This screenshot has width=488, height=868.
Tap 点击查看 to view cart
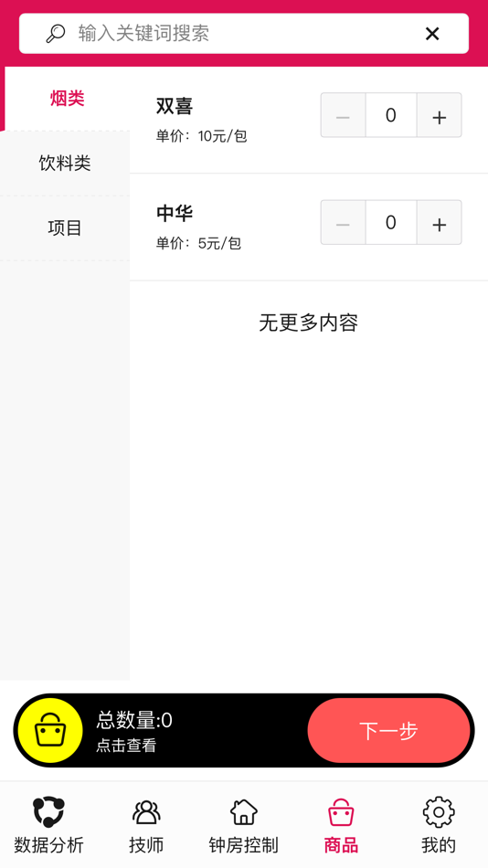[126, 746]
